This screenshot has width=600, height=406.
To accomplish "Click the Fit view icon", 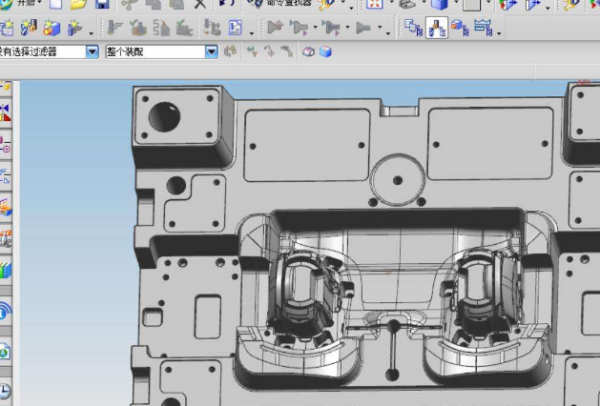I will [372, 5].
